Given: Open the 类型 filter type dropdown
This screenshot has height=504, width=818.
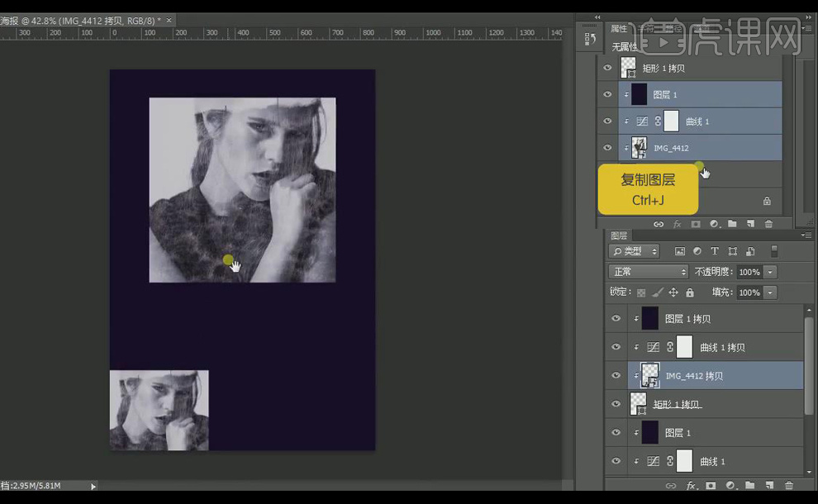Looking at the screenshot, I should tap(634, 251).
